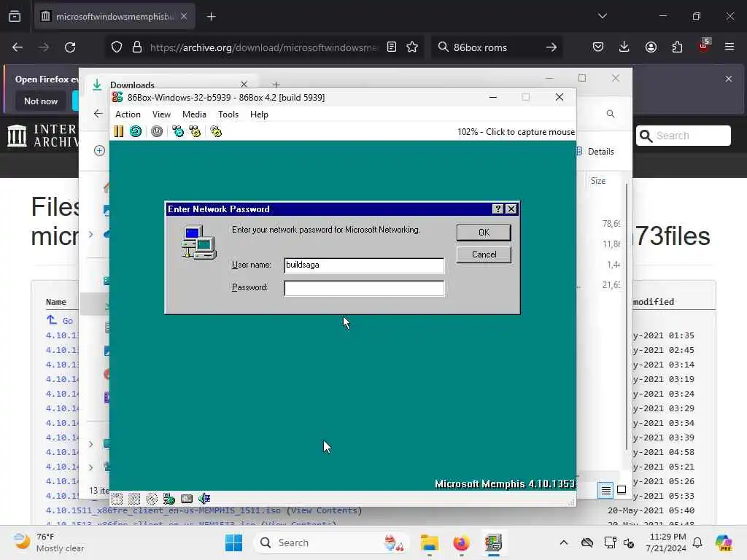This screenshot has height=560, width=747.
Task: Click the hard disk status bar icon
Action: [x=187, y=499]
